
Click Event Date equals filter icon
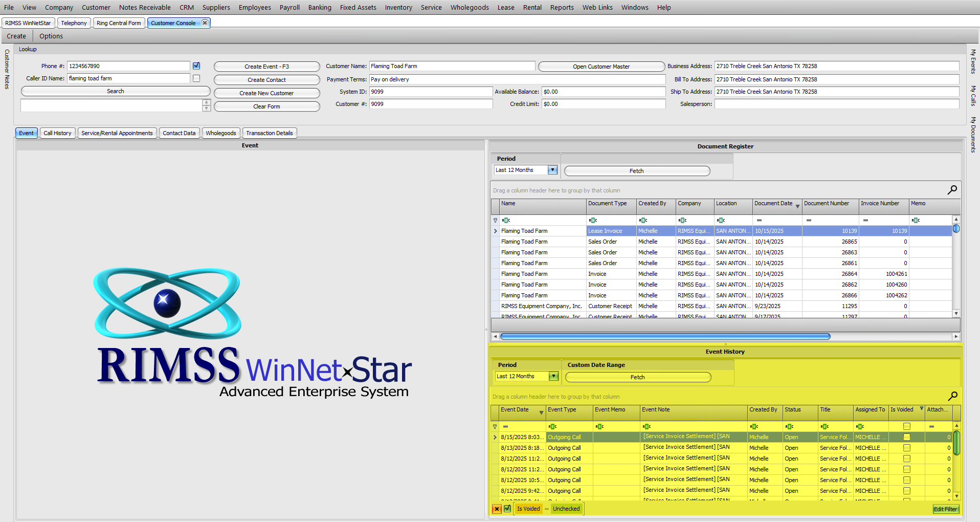point(505,426)
